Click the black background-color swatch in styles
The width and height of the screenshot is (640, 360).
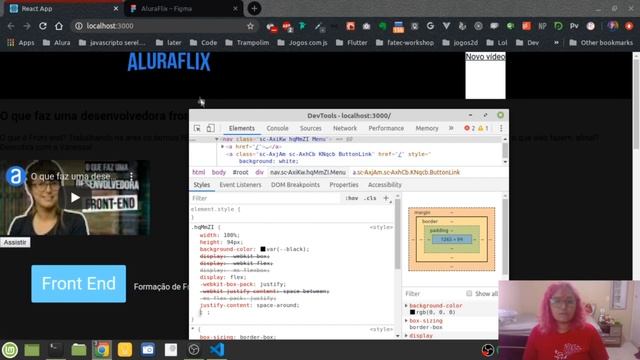(x=263, y=249)
